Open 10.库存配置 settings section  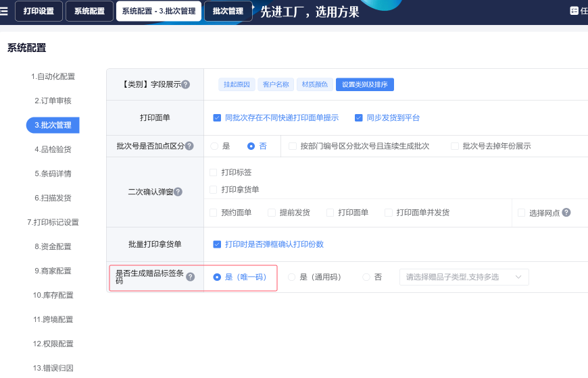53,295
